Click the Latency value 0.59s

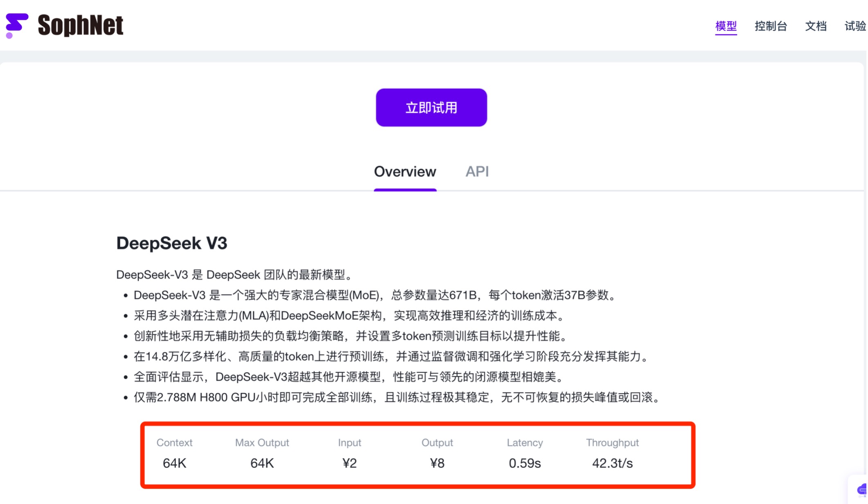pyautogui.click(x=524, y=463)
